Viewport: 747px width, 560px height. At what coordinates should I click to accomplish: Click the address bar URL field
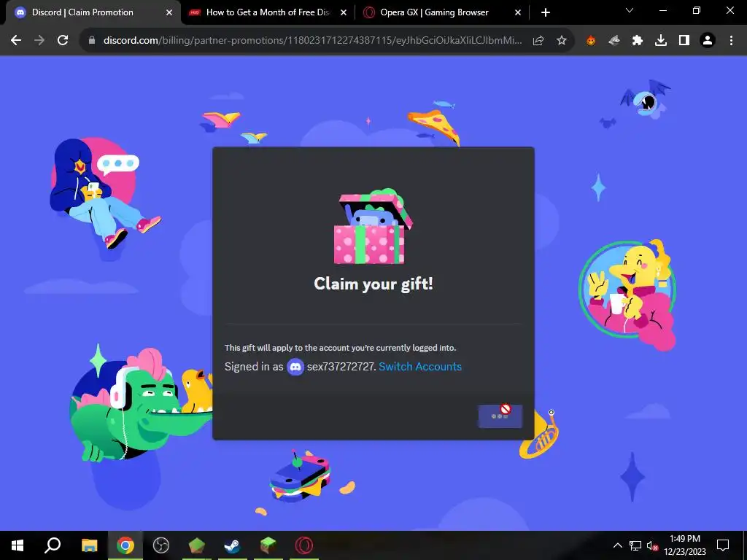(x=312, y=41)
